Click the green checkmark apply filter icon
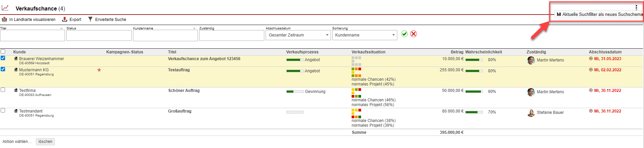 coord(404,34)
